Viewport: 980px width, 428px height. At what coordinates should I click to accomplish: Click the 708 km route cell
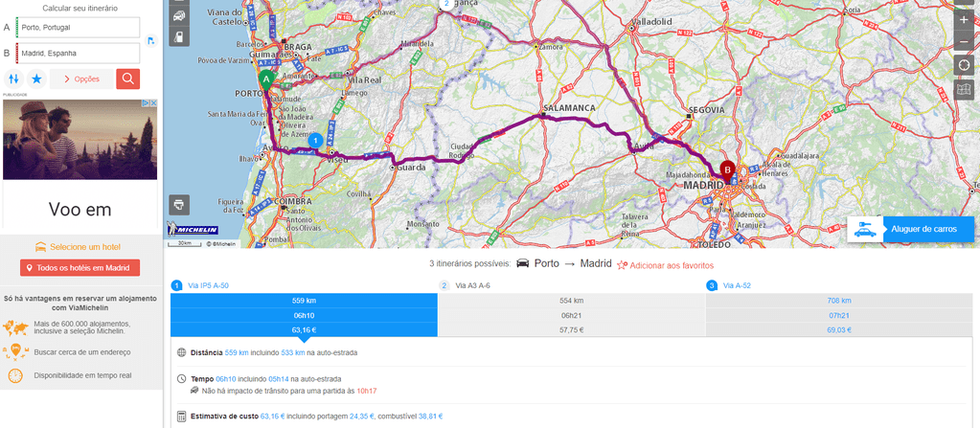[x=839, y=301]
